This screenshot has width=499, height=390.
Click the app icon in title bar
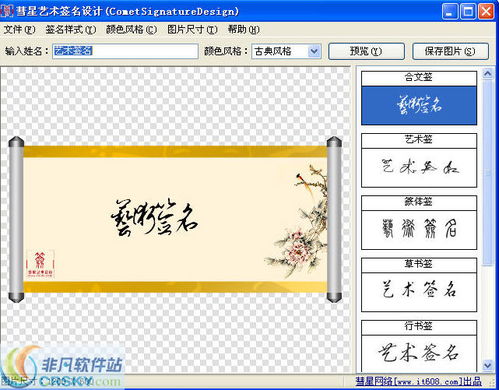point(7,11)
